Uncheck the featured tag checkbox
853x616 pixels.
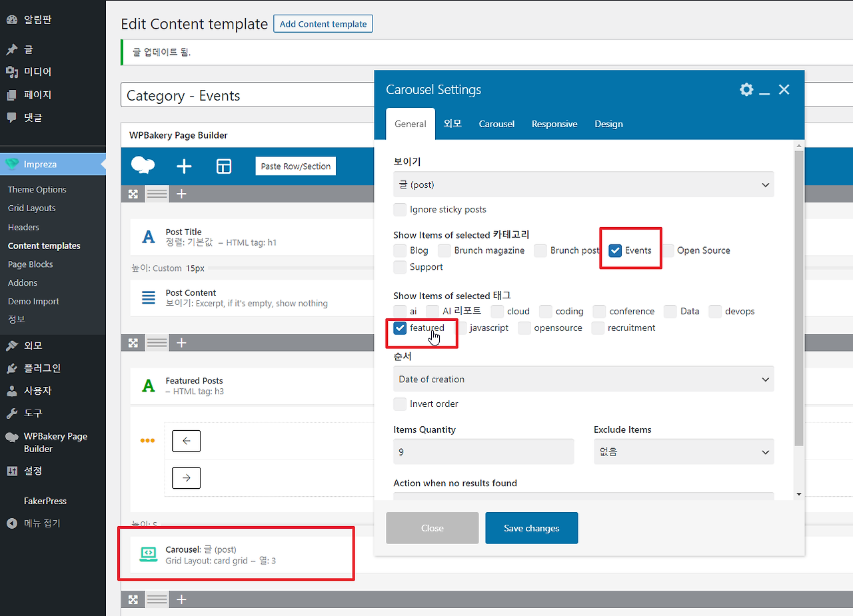point(400,328)
